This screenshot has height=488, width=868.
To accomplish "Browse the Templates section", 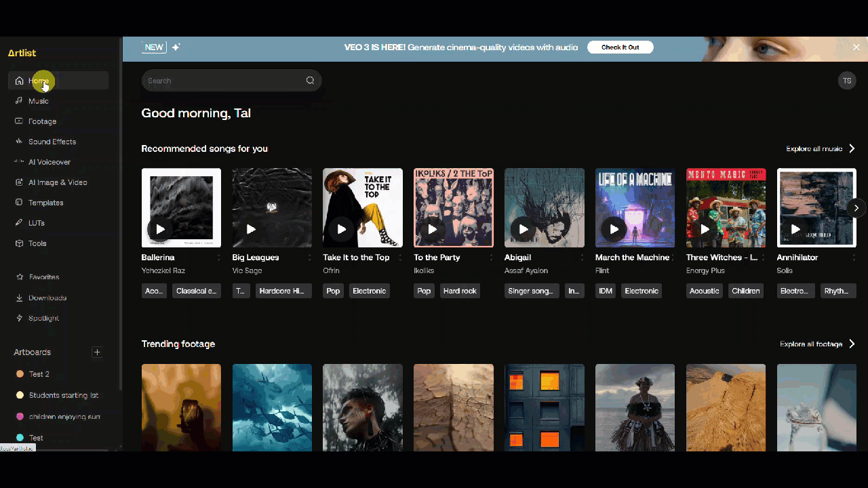I will (x=46, y=202).
